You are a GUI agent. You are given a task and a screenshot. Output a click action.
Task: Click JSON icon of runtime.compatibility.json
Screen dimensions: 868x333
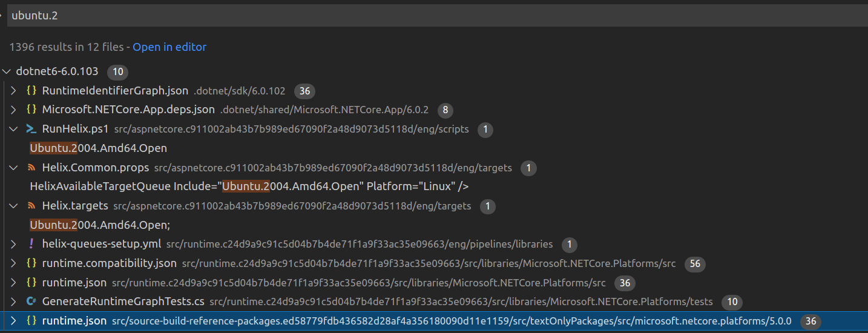tap(31, 263)
